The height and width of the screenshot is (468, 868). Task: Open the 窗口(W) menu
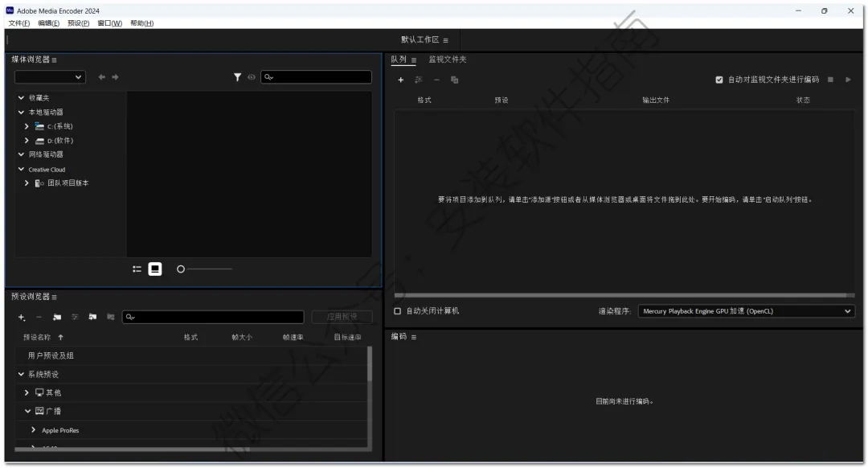[109, 23]
